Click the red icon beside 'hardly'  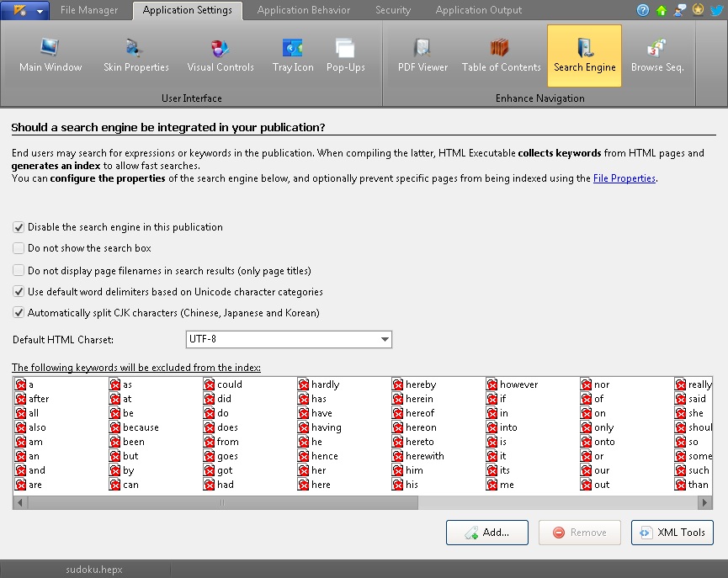coord(303,384)
